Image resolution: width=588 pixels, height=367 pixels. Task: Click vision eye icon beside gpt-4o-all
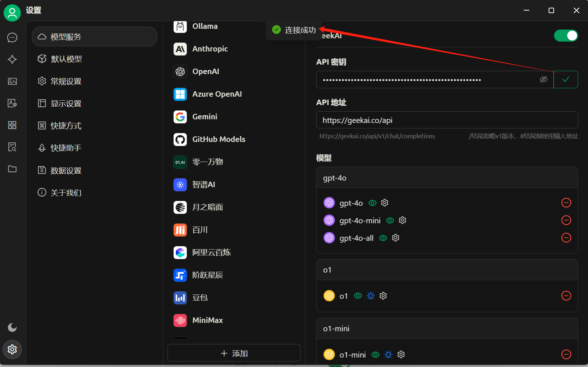(383, 238)
